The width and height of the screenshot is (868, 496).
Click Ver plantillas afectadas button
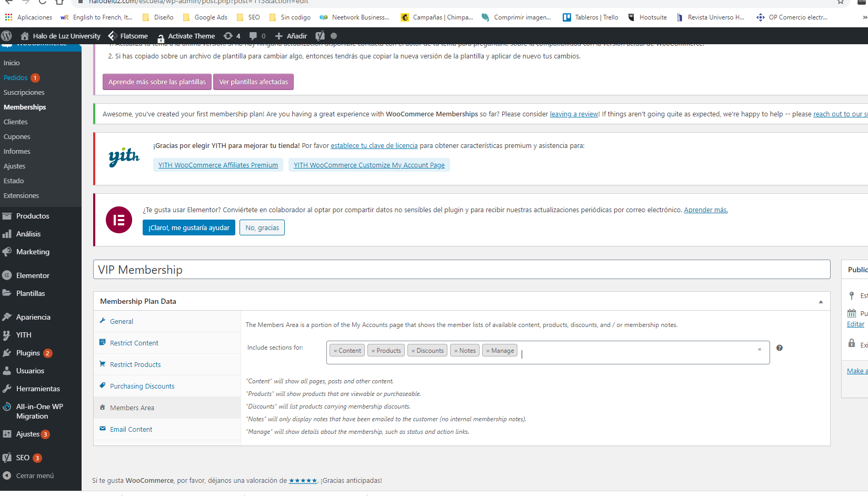(253, 82)
